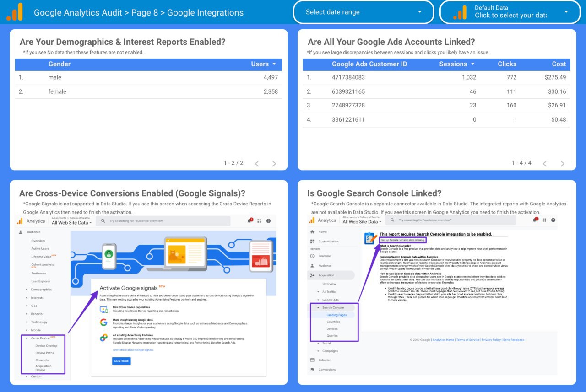Open Cohort Analysis in Audience sidebar
The image size is (586, 392).
[43, 264]
